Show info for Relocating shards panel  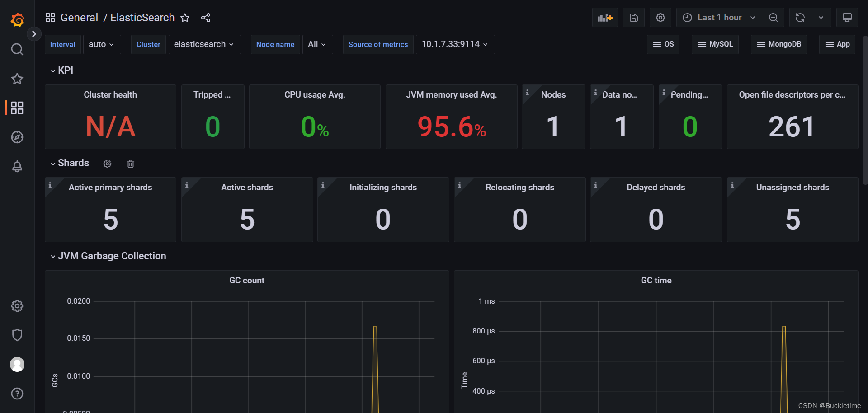click(x=459, y=185)
